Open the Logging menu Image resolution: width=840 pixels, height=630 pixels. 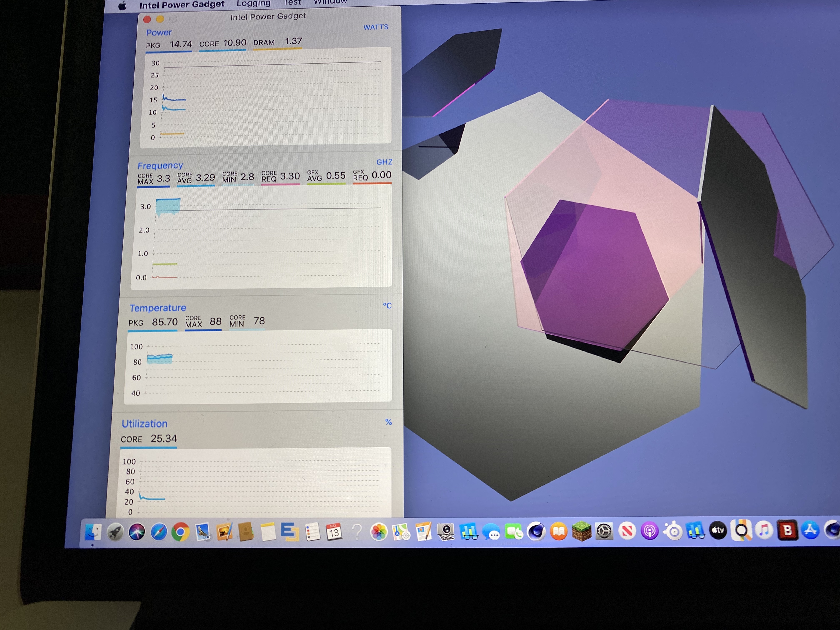point(253,3)
